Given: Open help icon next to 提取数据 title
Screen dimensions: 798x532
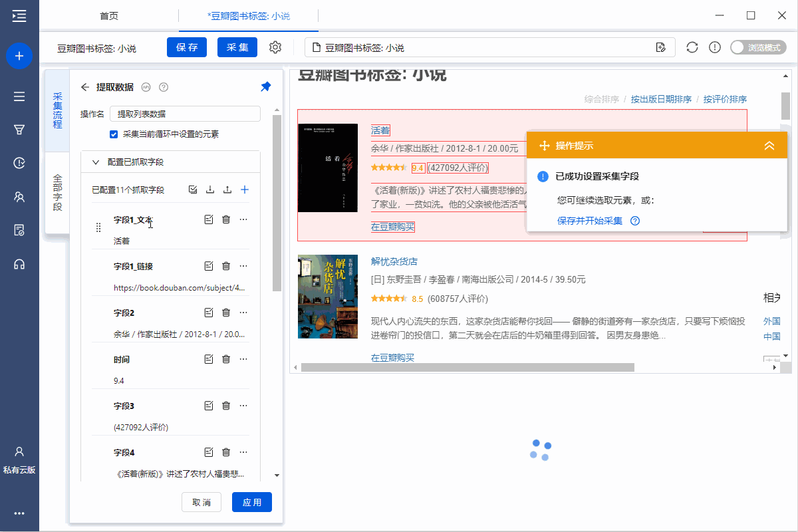Looking at the screenshot, I should tap(164, 87).
